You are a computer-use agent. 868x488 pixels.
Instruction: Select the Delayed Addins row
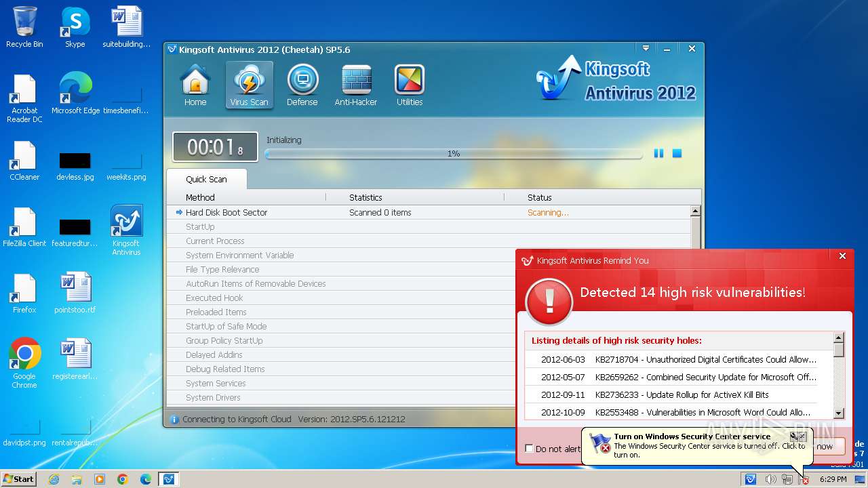click(x=341, y=354)
